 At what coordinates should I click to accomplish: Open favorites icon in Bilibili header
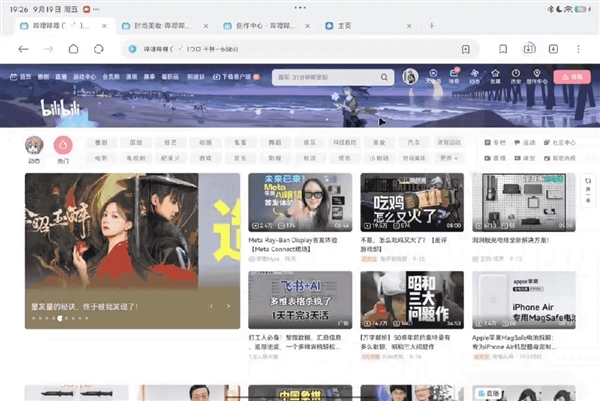pos(495,75)
